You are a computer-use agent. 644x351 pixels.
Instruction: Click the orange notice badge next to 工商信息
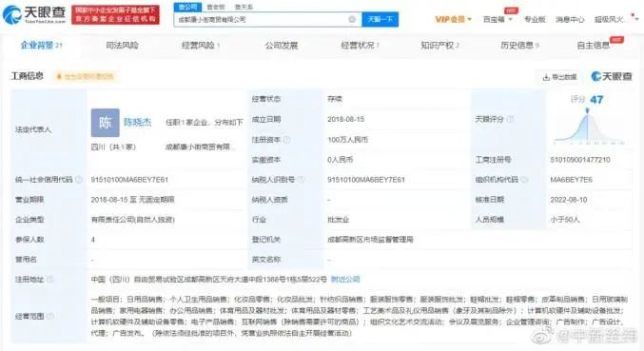[x=85, y=76]
